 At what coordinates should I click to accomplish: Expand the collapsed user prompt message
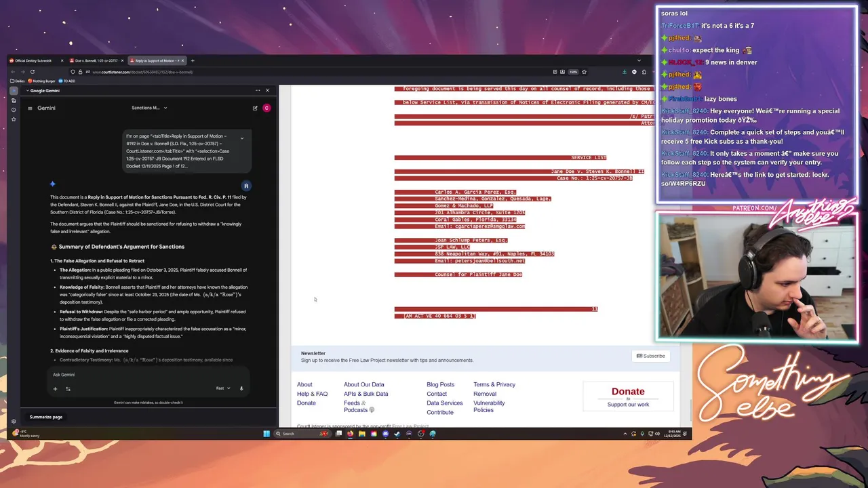click(241, 138)
